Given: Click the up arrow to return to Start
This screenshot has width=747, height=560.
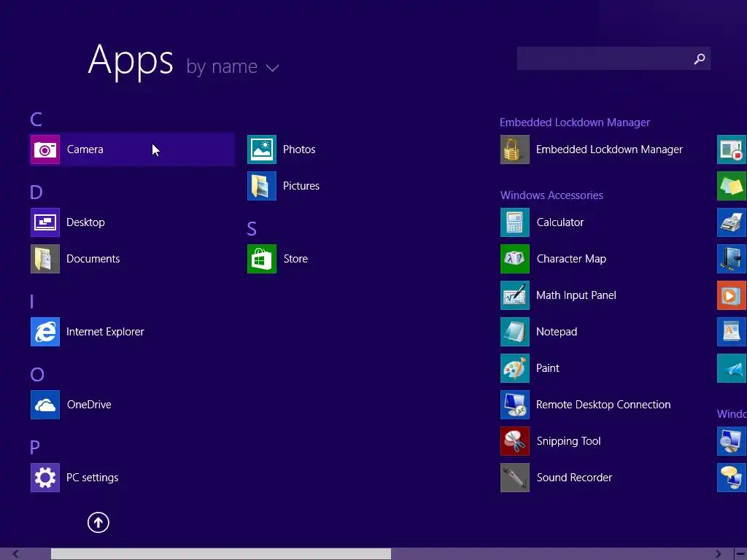Looking at the screenshot, I should 98,522.
